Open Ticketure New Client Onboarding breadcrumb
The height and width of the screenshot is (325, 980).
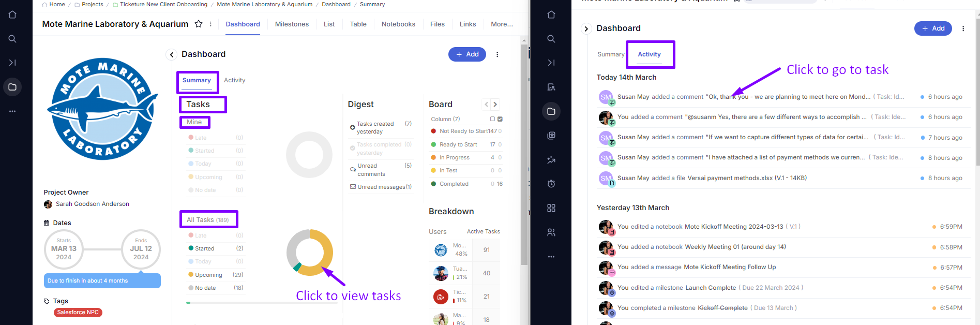pyautogui.click(x=163, y=4)
